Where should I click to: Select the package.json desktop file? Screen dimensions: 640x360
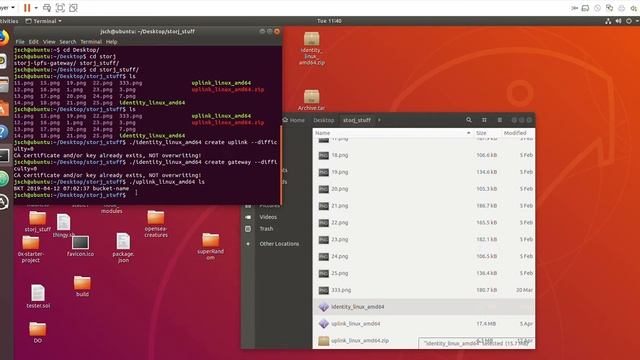pyautogui.click(x=123, y=247)
